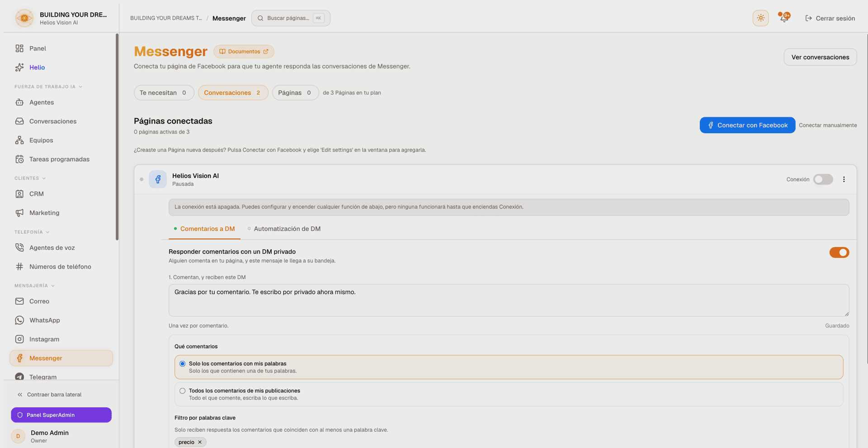Collapse the Telefonía sidebar section
Image resolution: width=868 pixels, height=448 pixels.
click(32, 232)
